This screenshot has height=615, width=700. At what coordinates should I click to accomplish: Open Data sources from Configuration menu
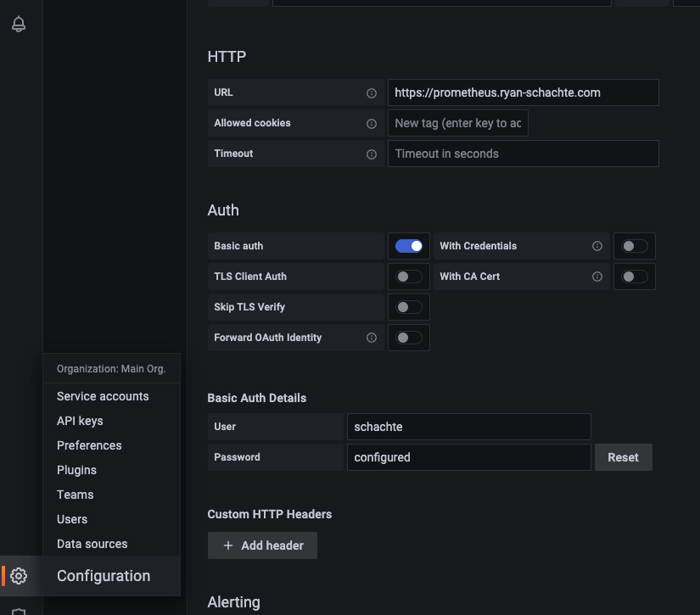pyautogui.click(x=92, y=544)
